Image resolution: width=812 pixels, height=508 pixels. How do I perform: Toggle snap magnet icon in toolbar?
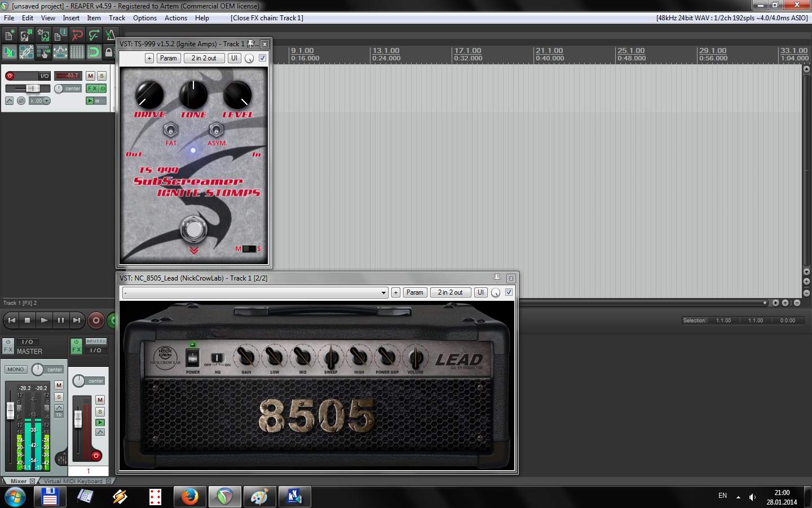coord(94,52)
